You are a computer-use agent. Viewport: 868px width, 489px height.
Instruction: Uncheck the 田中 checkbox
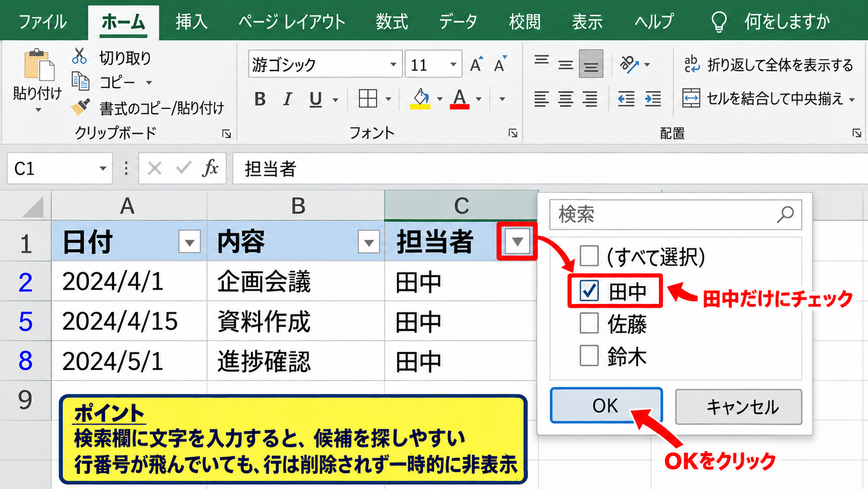(x=589, y=291)
